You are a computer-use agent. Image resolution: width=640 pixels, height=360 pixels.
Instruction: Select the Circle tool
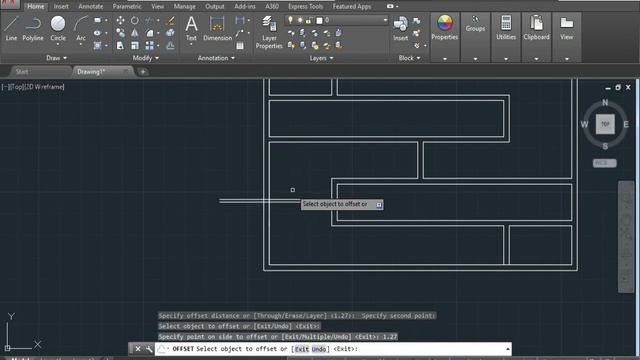click(x=58, y=28)
